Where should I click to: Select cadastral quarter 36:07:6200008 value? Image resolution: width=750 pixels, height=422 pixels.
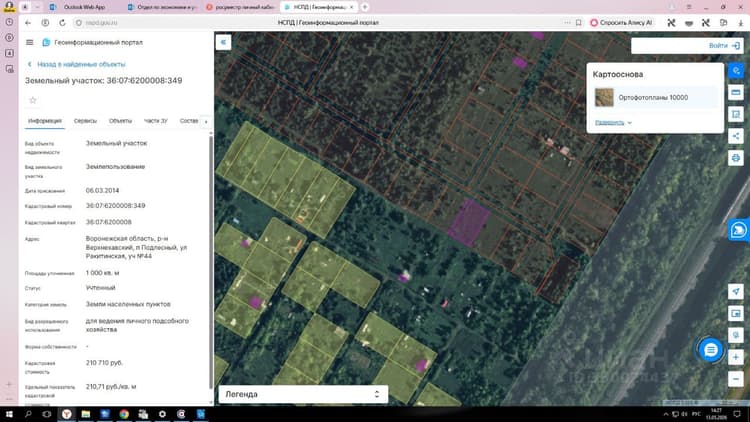[109, 222]
